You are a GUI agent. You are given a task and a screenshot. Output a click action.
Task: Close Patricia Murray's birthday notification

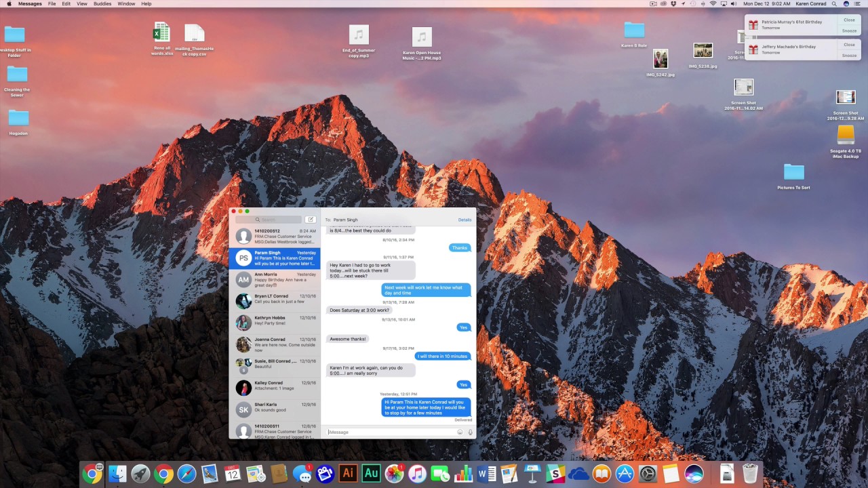coord(849,20)
